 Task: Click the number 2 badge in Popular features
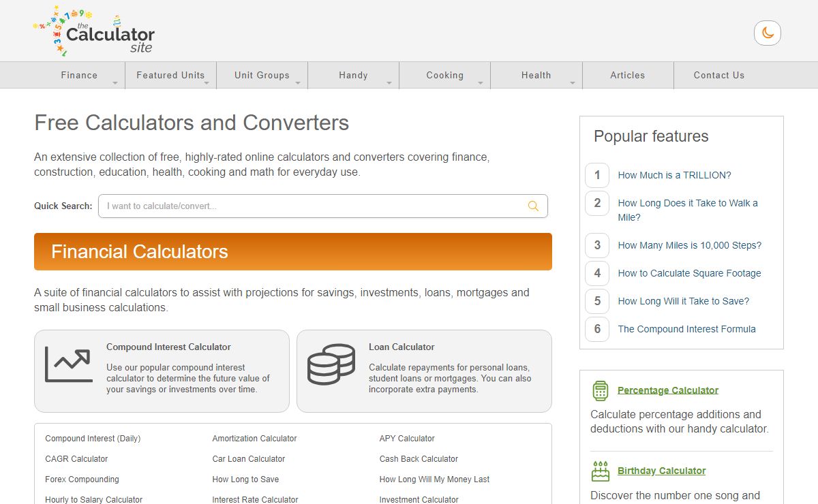click(597, 203)
